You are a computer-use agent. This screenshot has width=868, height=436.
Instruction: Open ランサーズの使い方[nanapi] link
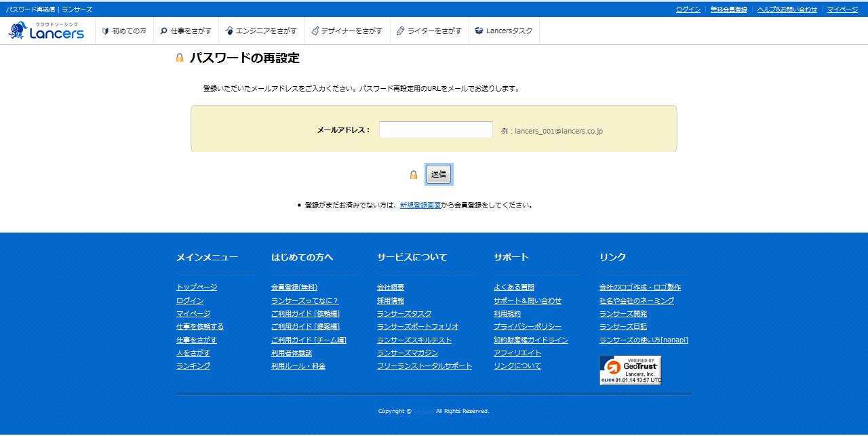click(644, 340)
